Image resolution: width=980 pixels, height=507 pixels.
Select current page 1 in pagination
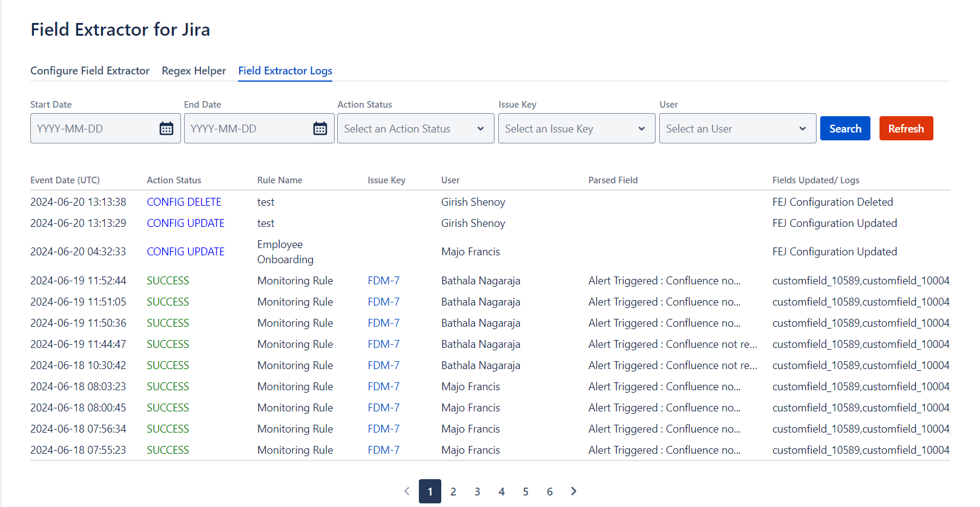[430, 491]
